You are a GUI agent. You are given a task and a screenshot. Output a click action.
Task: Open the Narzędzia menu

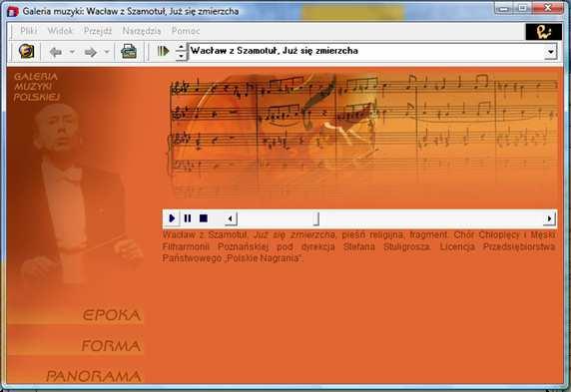(x=142, y=31)
